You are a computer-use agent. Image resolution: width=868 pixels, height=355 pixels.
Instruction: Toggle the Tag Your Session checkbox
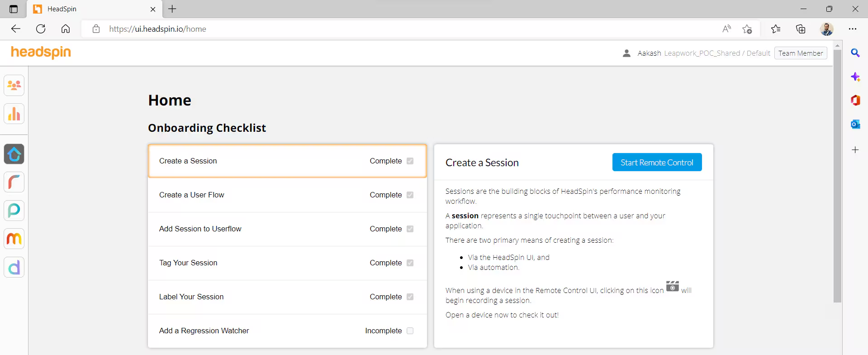pos(410,263)
